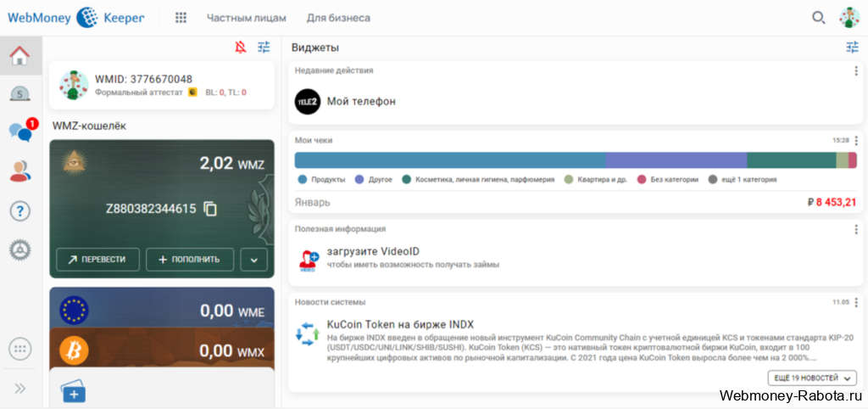The width and height of the screenshot is (868, 409).
Task: Open the 'Для бизнеса' menu
Action: point(339,18)
